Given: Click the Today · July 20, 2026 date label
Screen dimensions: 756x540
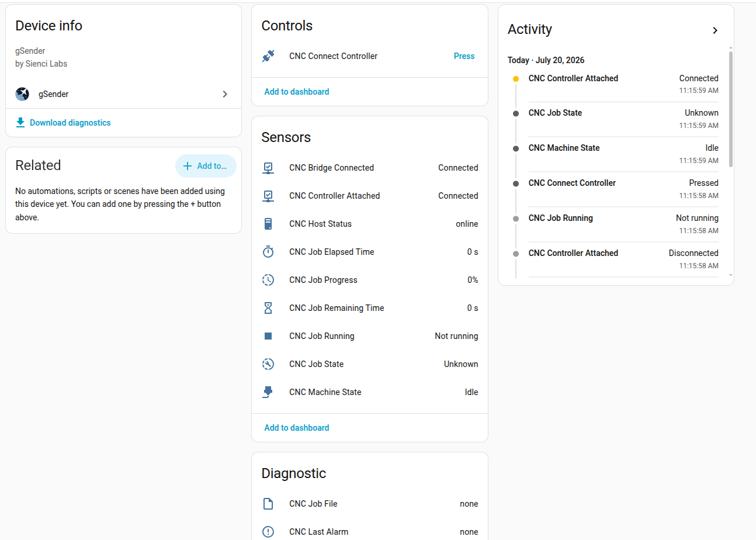Looking at the screenshot, I should click(x=546, y=60).
